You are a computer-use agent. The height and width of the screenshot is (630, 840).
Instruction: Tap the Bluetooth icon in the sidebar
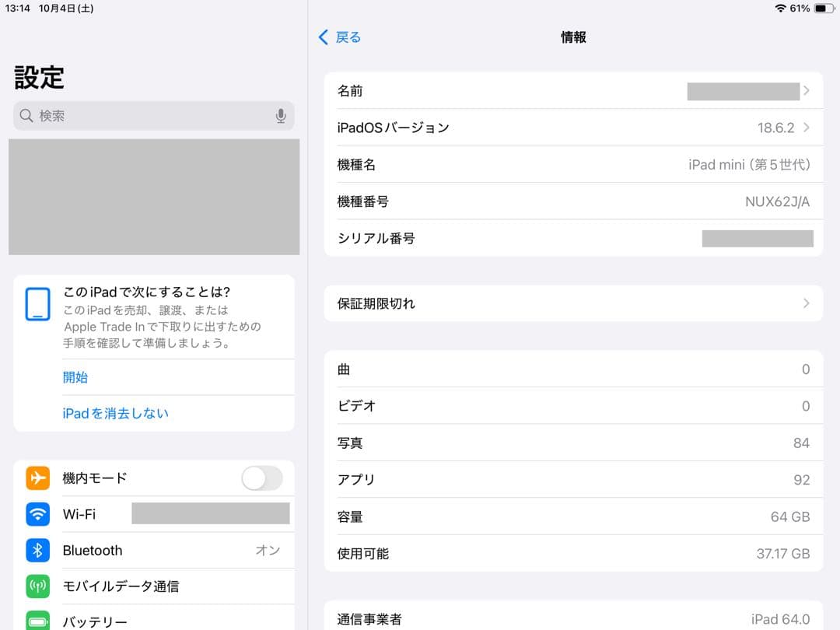[37, 550]
